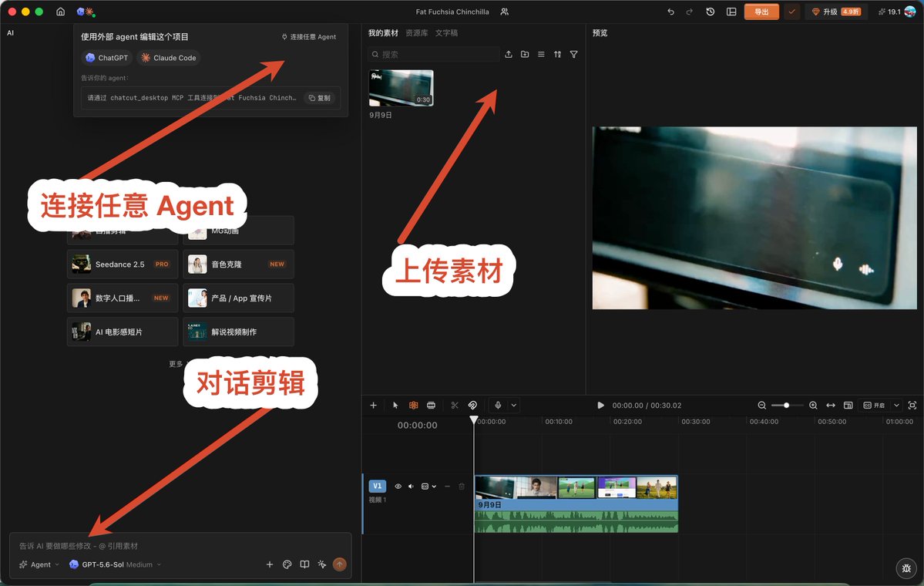Toggle the orange linked-selection icon in timeline
The height and width of the screenshot is (586, 924).
[414, 405]
